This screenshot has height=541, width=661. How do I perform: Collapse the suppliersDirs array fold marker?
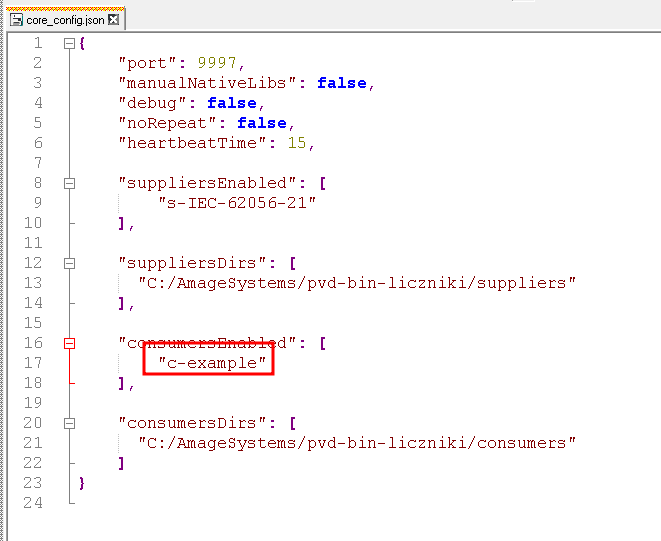(x=69, y=263)
